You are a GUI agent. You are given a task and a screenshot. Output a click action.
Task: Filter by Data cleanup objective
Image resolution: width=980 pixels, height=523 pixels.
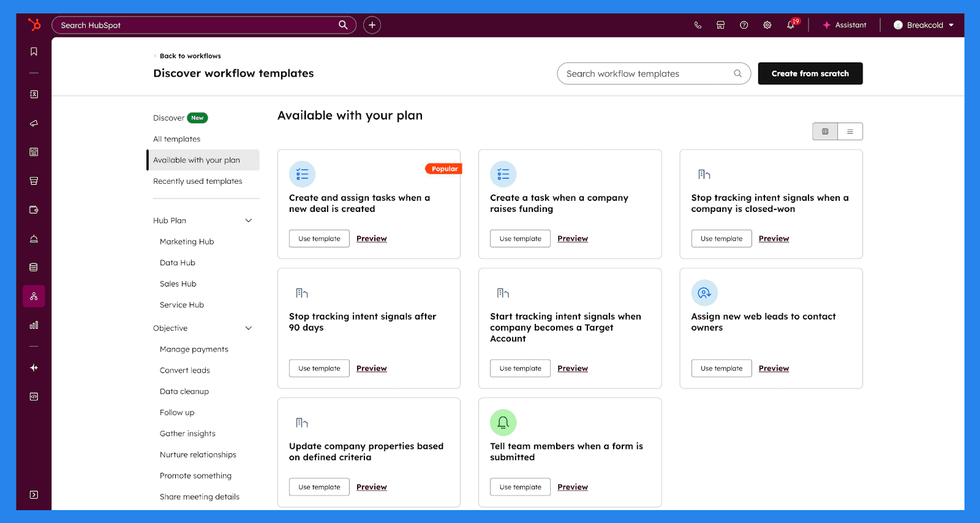click(184, 391)
